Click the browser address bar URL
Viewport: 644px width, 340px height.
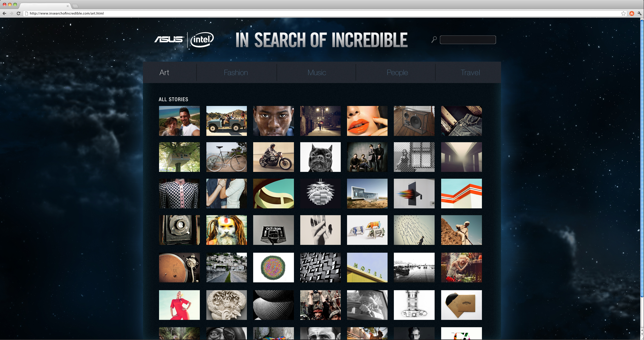(67, 13)
